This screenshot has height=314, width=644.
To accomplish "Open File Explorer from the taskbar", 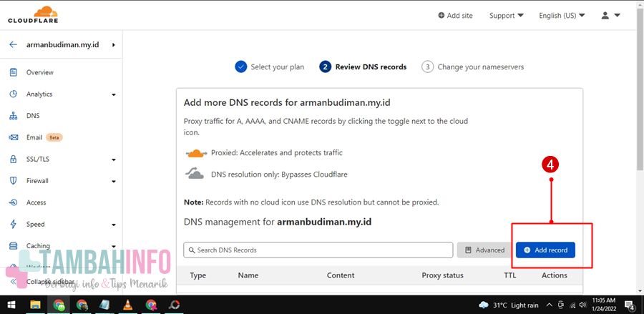I will click(36, 305).
